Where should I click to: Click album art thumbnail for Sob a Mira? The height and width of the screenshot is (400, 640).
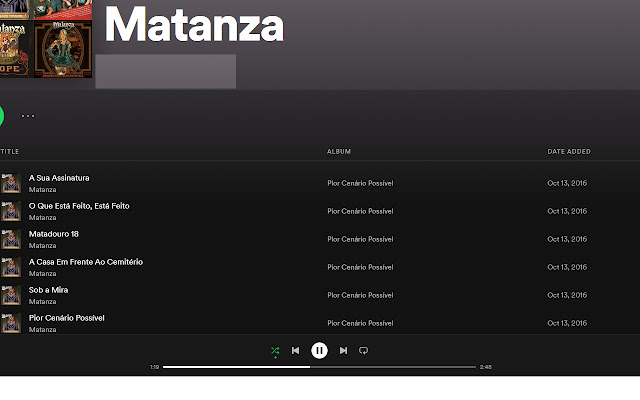click(11, 295)
